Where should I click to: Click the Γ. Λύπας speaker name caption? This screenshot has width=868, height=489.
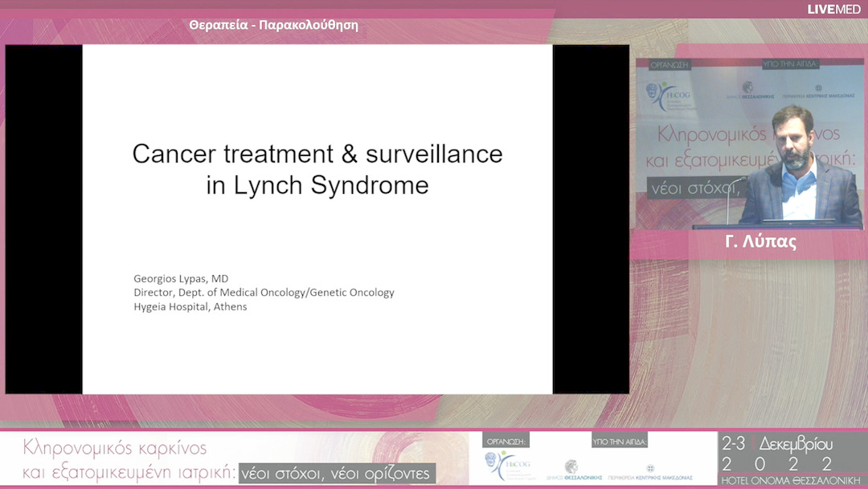click(760, 241)
